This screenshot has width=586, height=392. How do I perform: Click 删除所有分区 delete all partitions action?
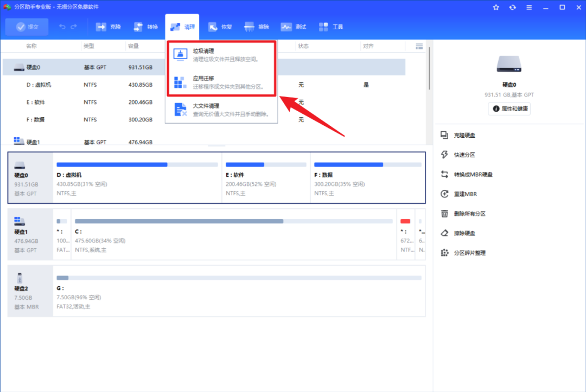[463, 214]
